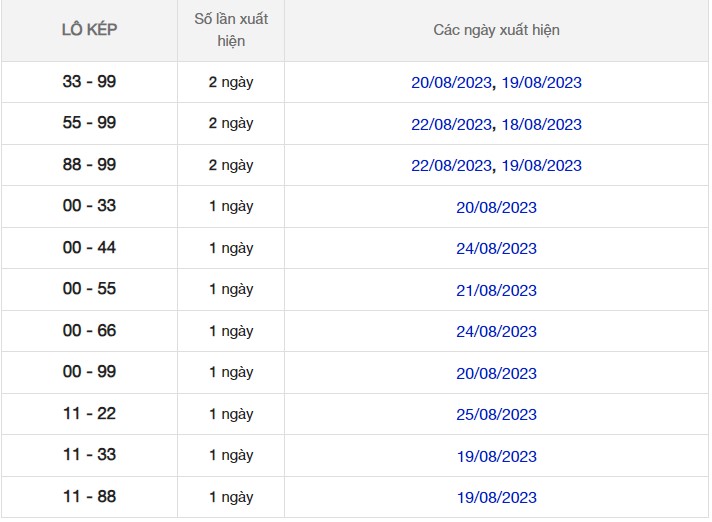
Task: Select the 11 - 22 pair cell
Action: [89, 413]
